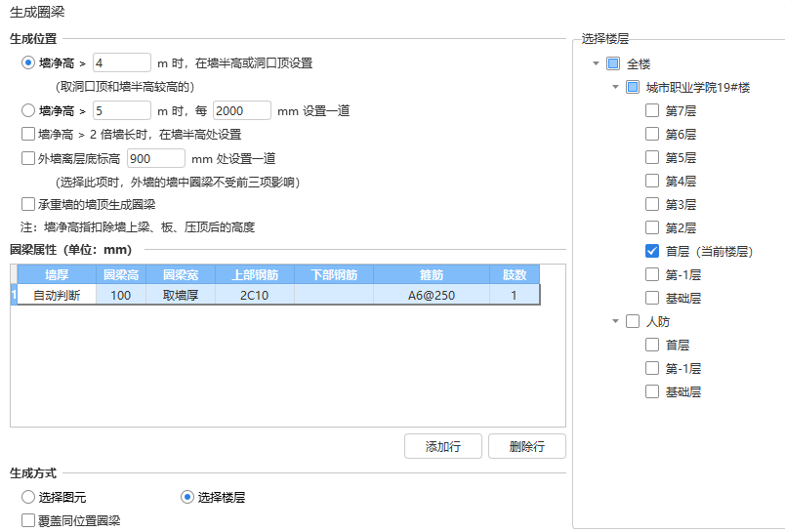Check 基础层 under 人防
Screen dimensions: 785x532
[x=652, y=391]
